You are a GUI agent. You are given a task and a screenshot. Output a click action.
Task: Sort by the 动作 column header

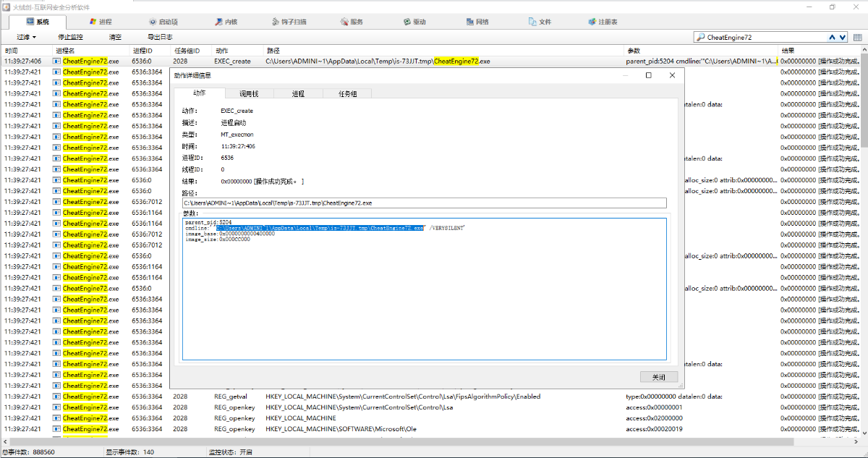pyautogui.click(x=238, y=51)
